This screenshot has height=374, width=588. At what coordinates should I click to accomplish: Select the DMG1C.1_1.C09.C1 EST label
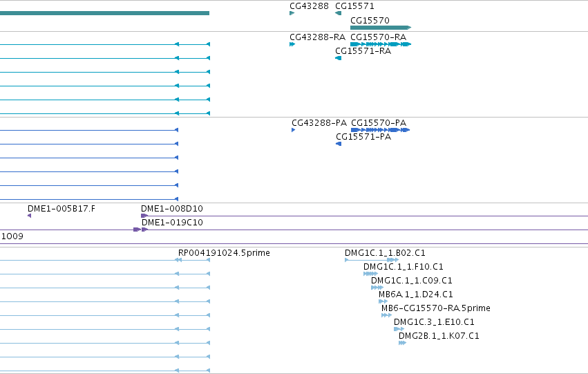click(411, 281)
